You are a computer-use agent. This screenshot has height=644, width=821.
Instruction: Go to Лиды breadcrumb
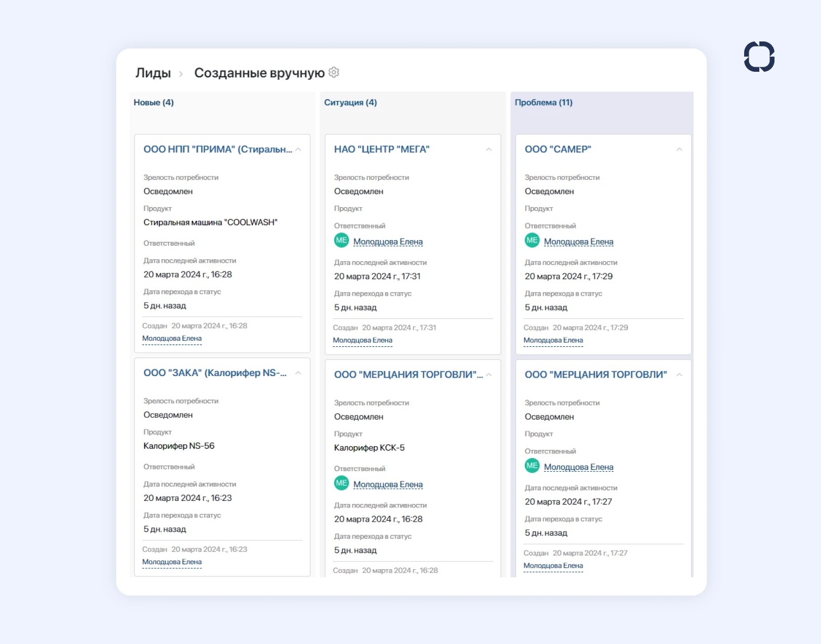[153, 73]
